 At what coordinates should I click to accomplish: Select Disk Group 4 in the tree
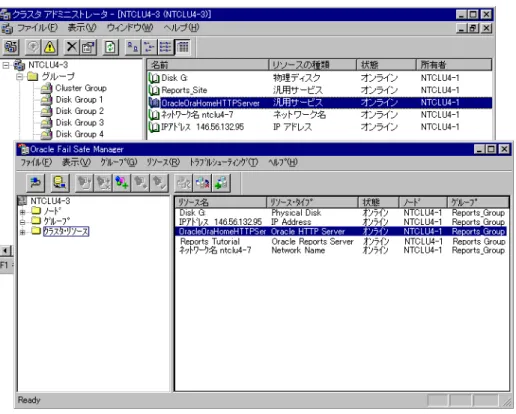coord(79,134)
